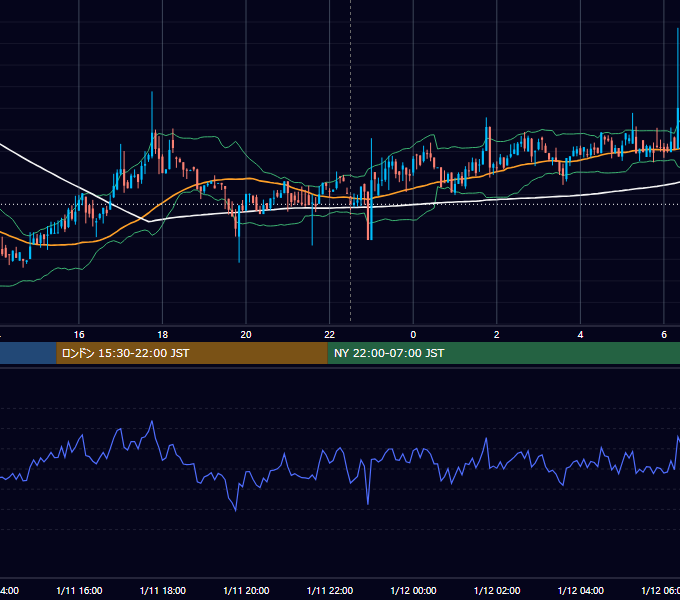
Task: Click the 1/12 02:00 time label
Action: [497, 590]
